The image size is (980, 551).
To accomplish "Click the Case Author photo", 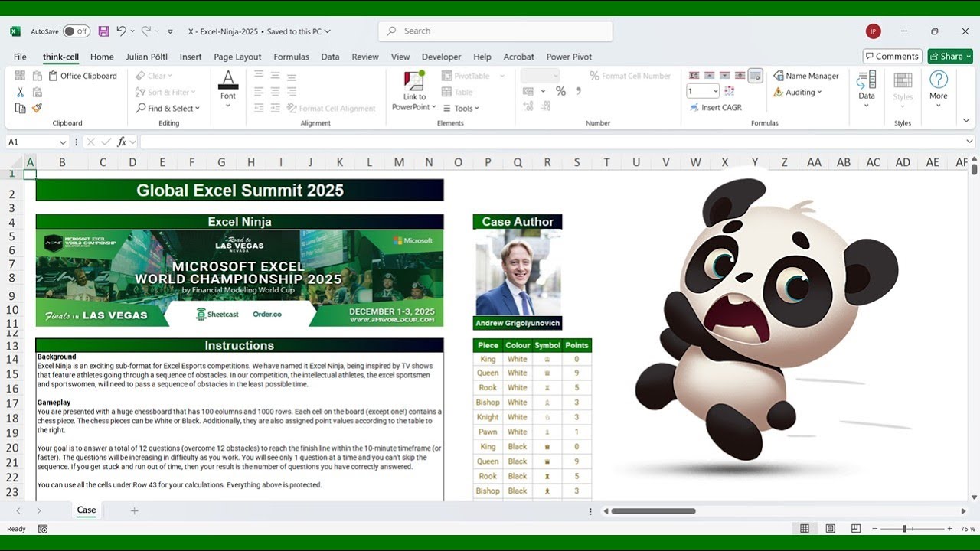I will (x=518, y=272).
